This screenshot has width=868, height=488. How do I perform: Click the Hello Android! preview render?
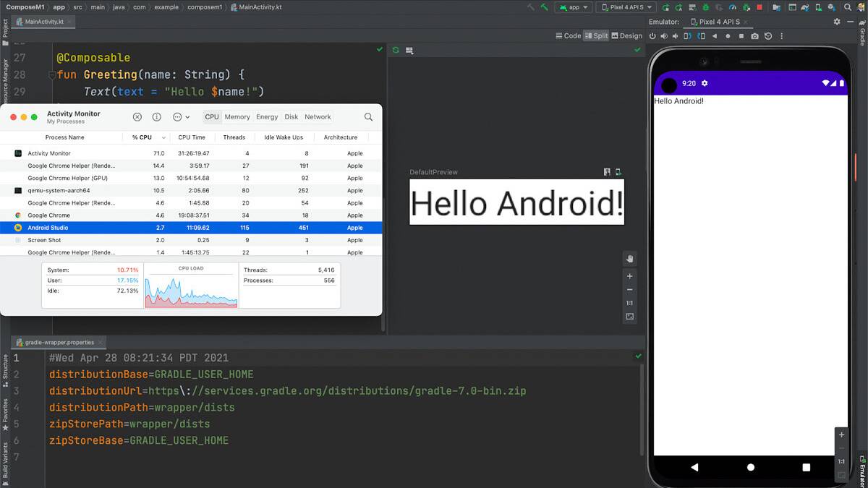tap(516, 202)
